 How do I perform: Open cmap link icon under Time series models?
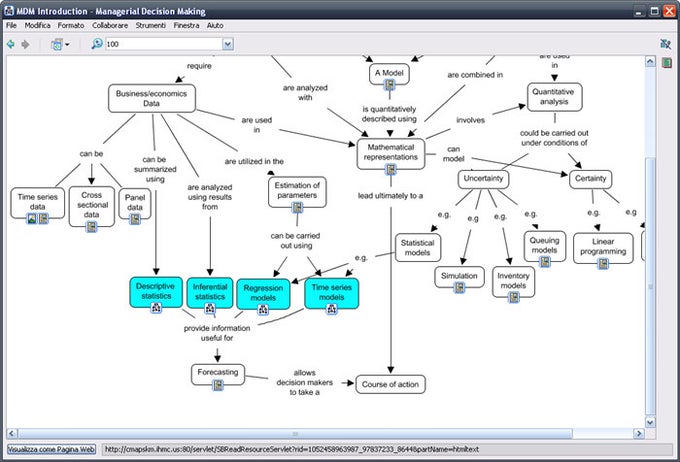coord(332,309)
